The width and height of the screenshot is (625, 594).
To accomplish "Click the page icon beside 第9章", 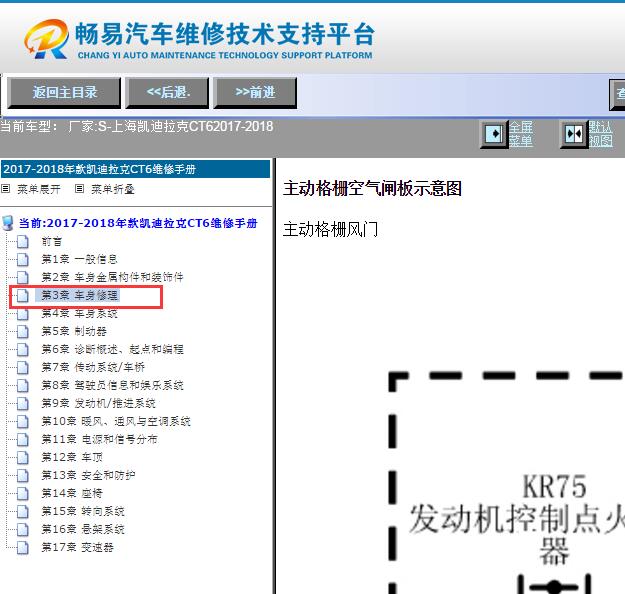I will coord(23,403).
